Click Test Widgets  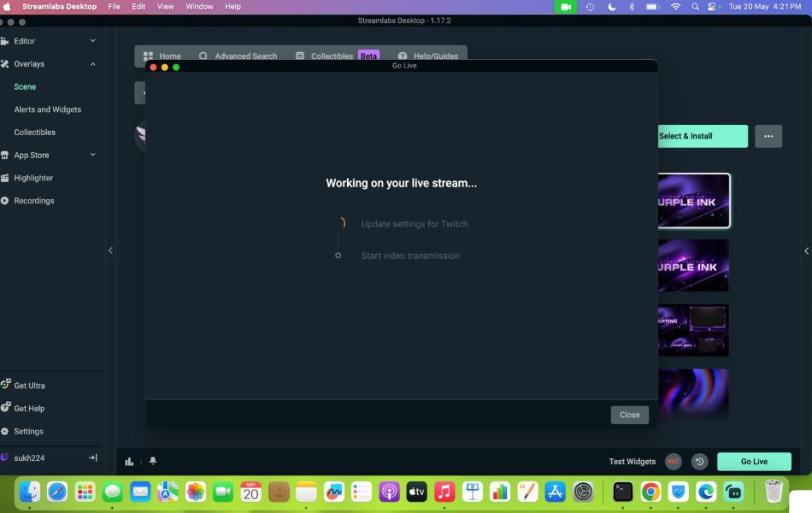click(x=632, y=461)
